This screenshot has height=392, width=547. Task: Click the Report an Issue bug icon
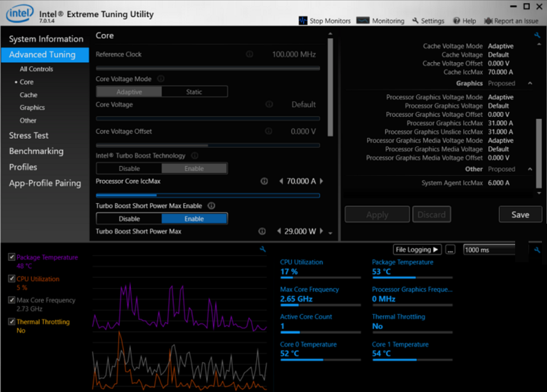tap(488, 21)
